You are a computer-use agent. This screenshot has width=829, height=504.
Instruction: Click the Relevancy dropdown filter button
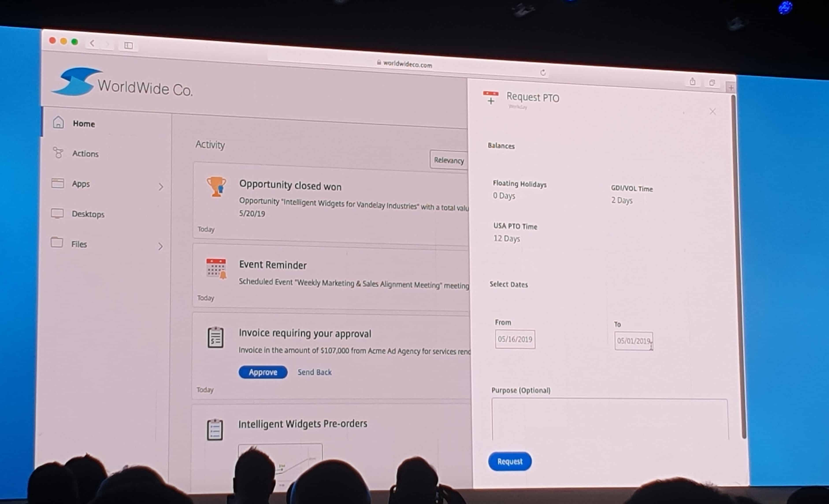pyautogui.click(x=448, y=160)
